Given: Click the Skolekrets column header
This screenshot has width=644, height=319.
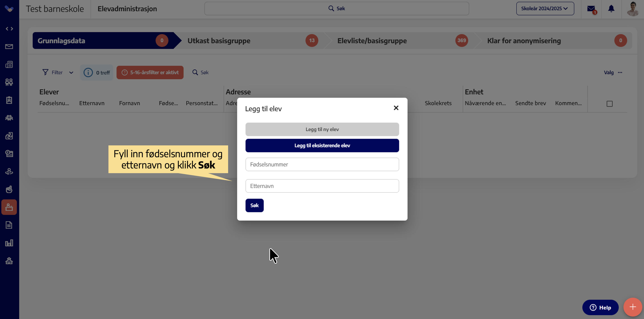Looking at the screenshot, I should tap(438, 103).
